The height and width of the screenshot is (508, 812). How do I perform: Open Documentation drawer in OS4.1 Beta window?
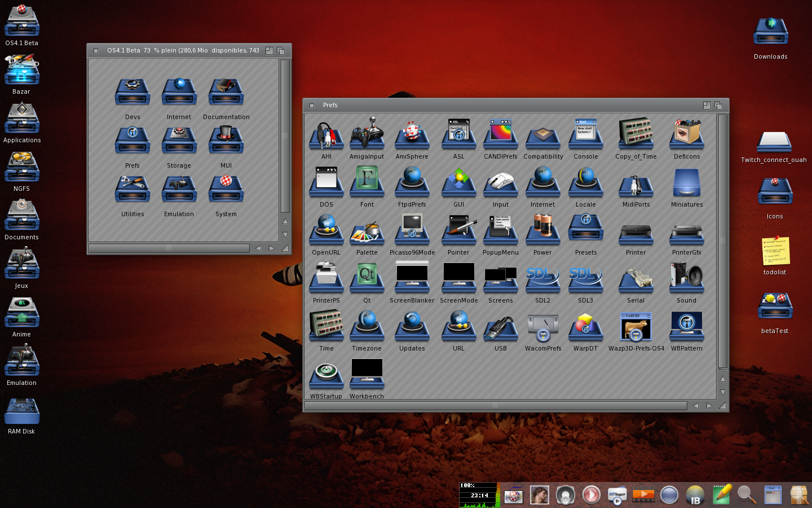[226, 92]
